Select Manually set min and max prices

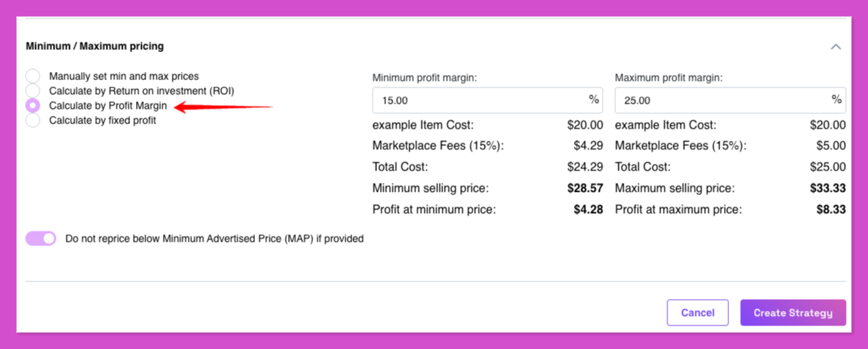pyautogui.click(x=32, y=76)
